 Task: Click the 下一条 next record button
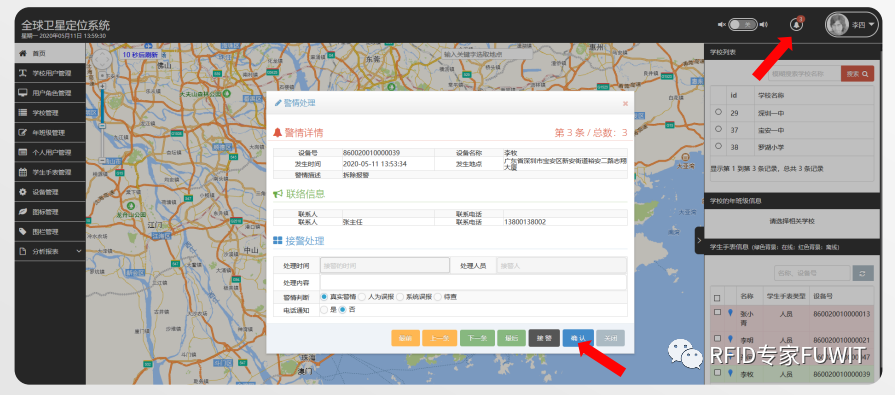tap(477, 338)
